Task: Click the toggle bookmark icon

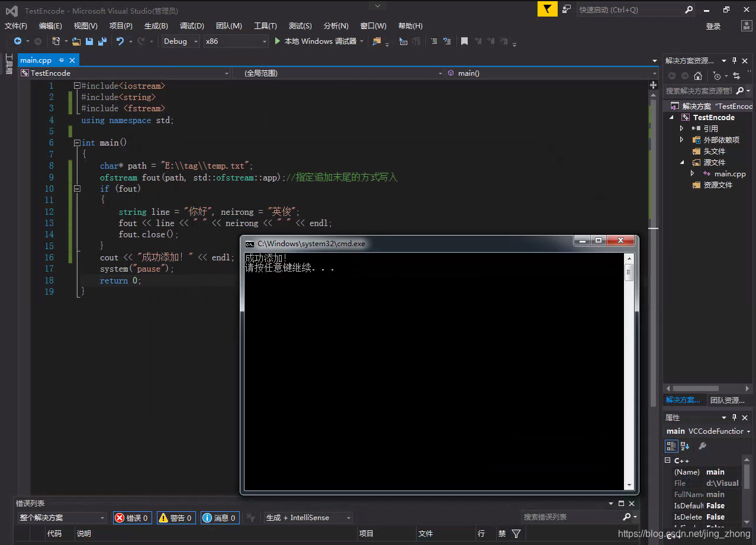Action: [x=465, y=41]
